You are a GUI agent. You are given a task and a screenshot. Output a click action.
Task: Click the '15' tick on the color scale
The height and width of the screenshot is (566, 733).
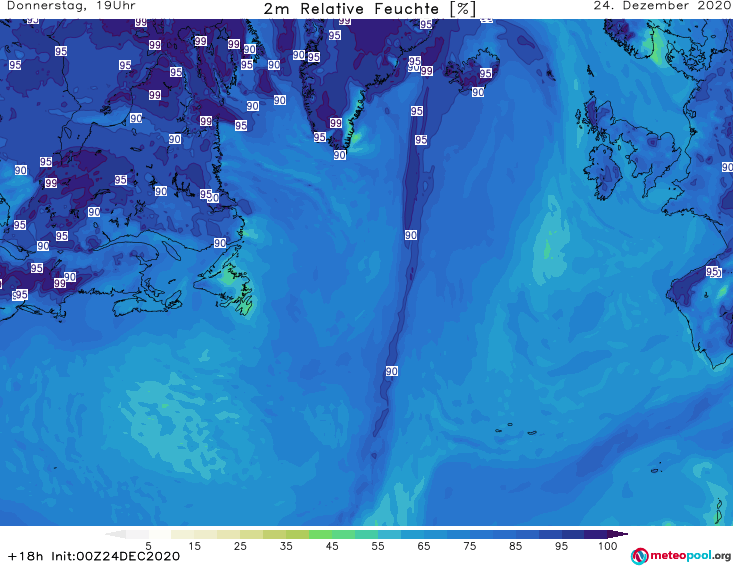[x=194, y=546]
